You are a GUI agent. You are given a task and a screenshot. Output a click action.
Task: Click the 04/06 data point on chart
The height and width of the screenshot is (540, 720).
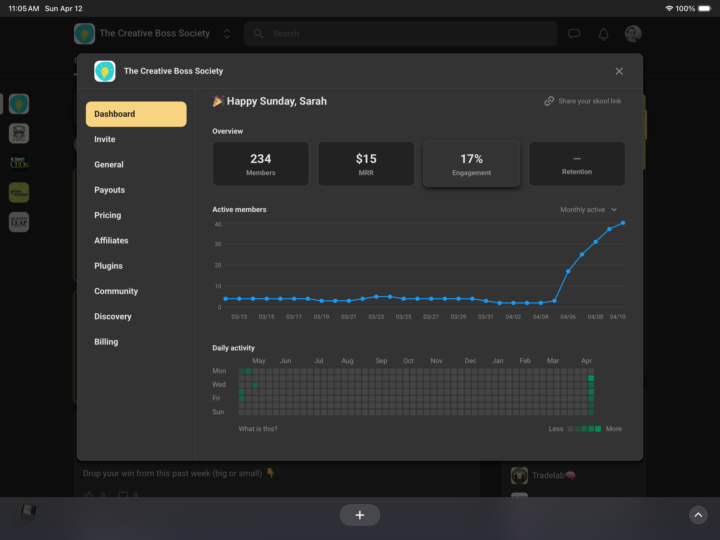click(x=568, y=271)
